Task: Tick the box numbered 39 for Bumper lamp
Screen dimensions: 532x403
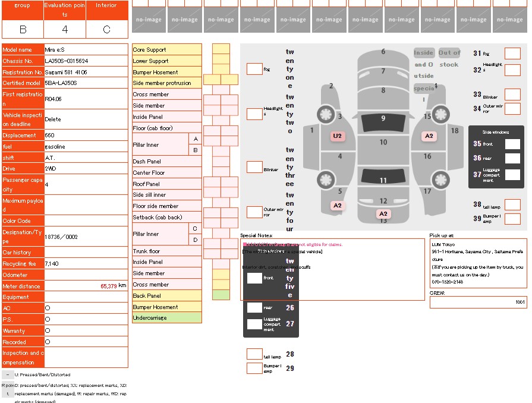Action: (x=512, y=219)
